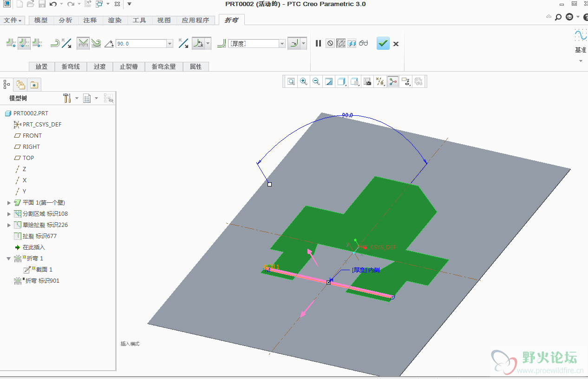Select the no preview mode icon
Image resolution: width=588 pixels, height=379 pixels.
pyautogui.click(x=330, y=43)
